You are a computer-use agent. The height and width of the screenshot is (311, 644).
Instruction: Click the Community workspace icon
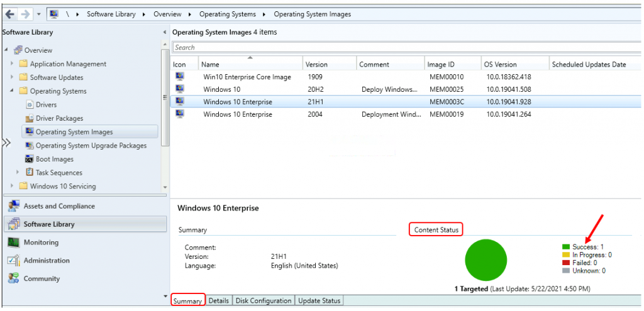coord(14,278)
